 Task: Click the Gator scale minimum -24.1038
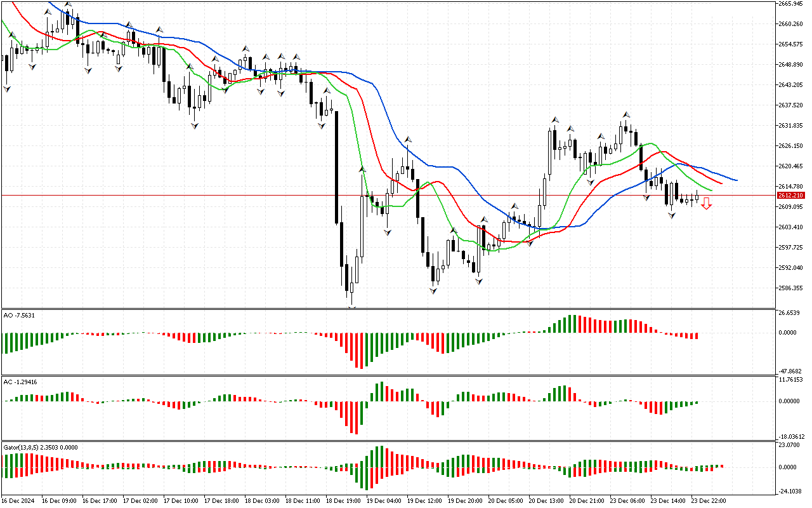pyautogui.click(x=790, y=491)
